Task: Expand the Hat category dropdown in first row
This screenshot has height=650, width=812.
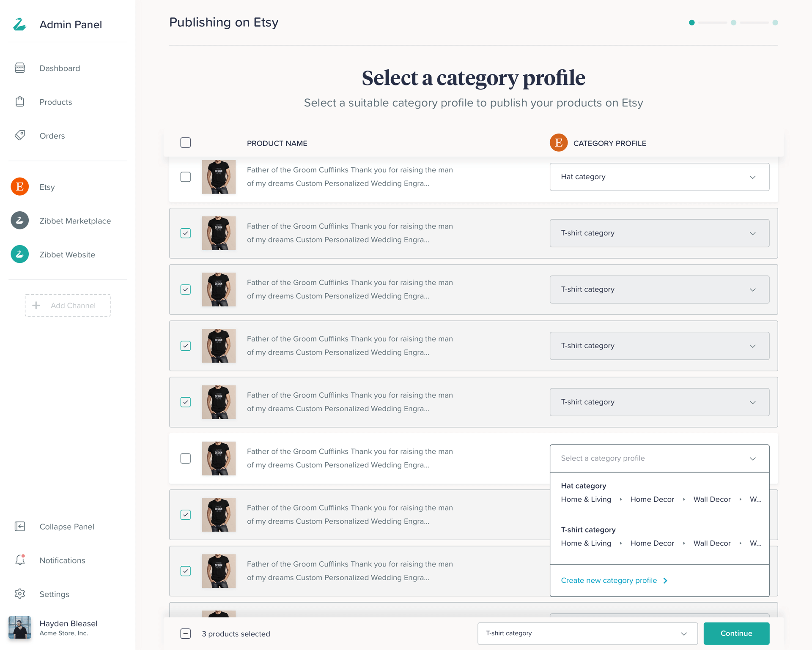Action: click(659, 177)
